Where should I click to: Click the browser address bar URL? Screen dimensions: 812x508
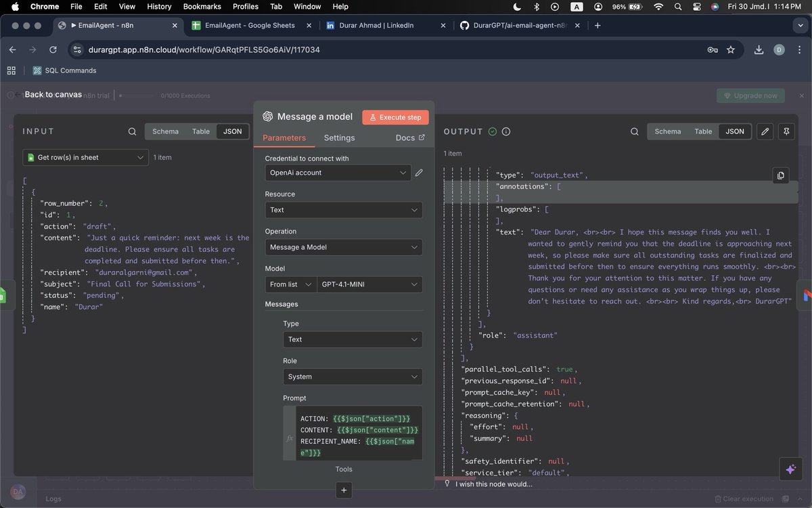coord(204,49)
